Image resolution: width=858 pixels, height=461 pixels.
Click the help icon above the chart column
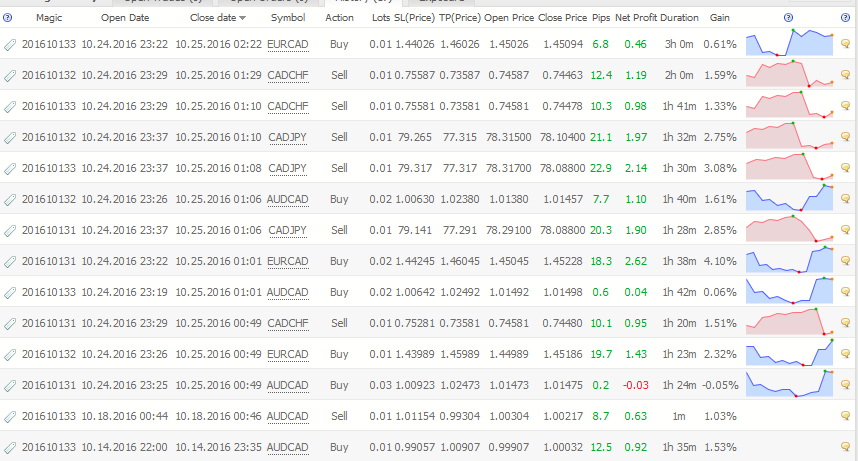pos(788,18)
